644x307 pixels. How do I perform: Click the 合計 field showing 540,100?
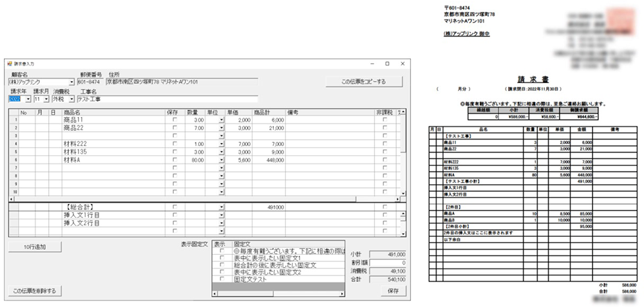coord(388,279)
